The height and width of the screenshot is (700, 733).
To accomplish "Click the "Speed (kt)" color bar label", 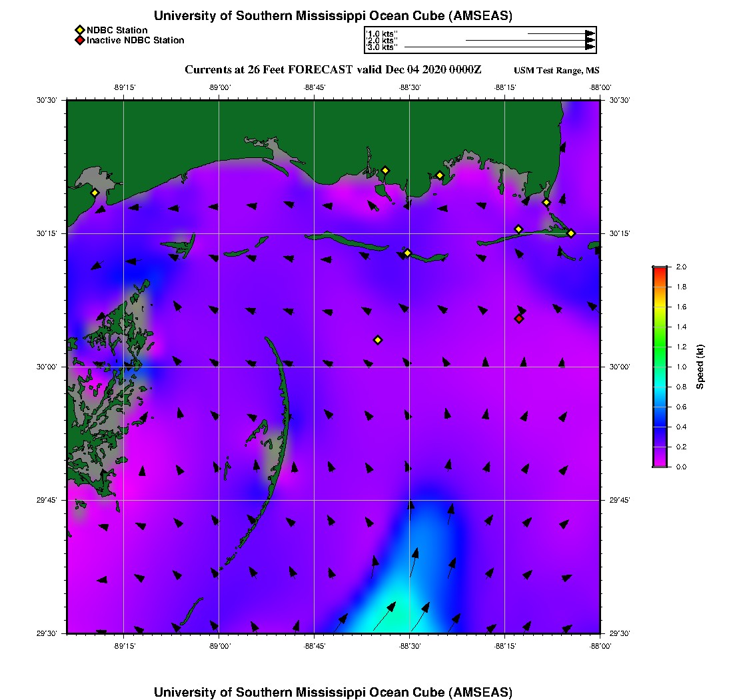I will pyautogui.click(x=700, y=367).
